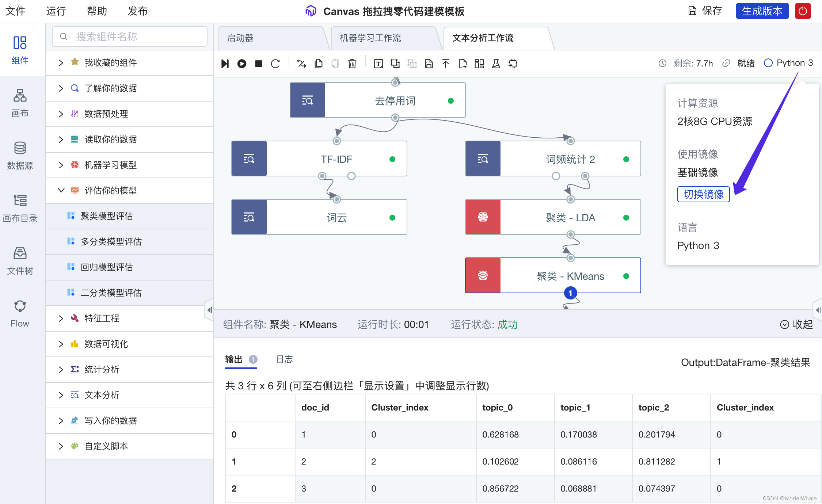This screenshot has width=822, height=504.
Task: Click the 切换镜像 button
Action: (703, 194)
